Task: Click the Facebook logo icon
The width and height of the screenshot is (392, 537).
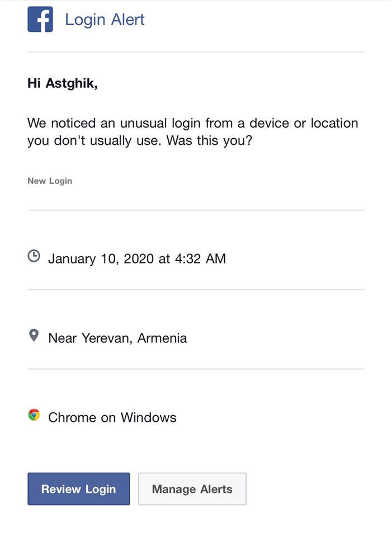Action: pyautogui.click(x=40, y=19)
